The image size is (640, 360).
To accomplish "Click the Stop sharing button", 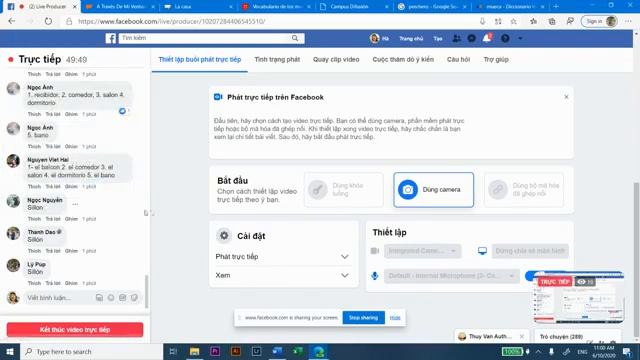I will click(x=363, y=318).
